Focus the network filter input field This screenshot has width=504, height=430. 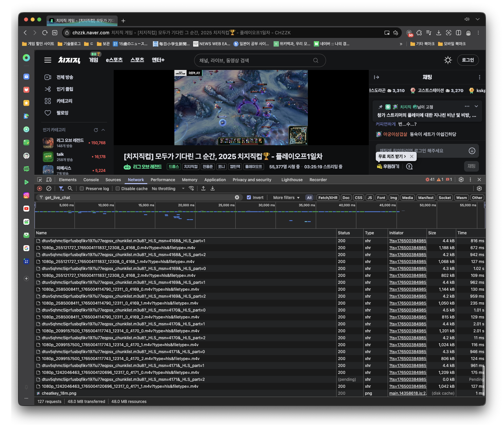point(138,197)
